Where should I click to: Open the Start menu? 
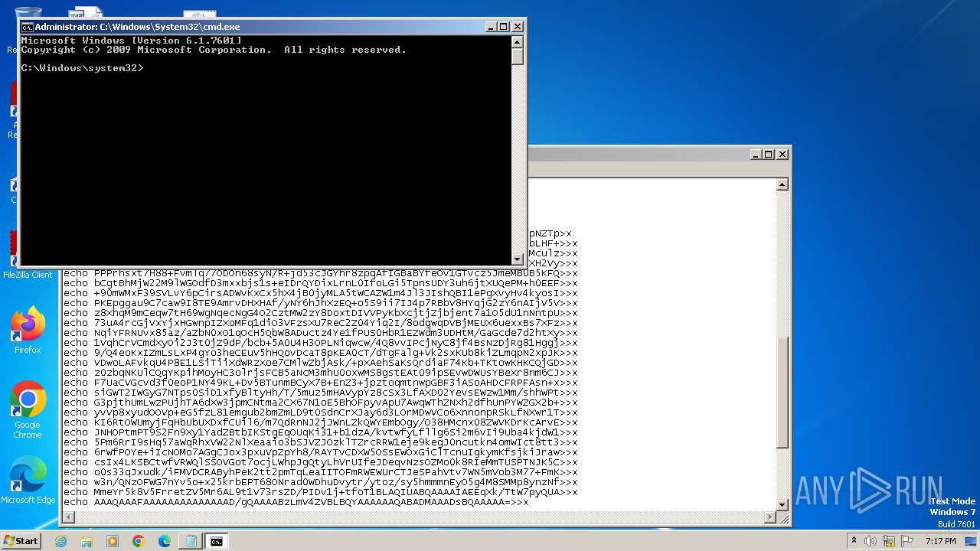[x=21, y=540]
